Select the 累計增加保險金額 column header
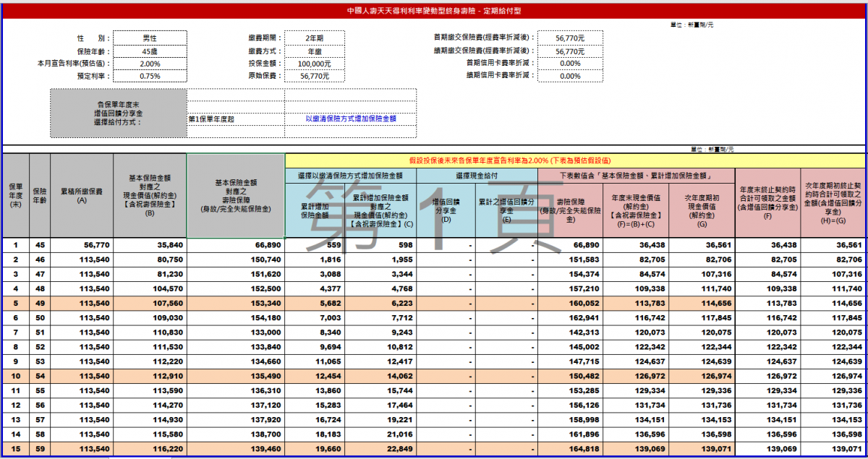 314,210
